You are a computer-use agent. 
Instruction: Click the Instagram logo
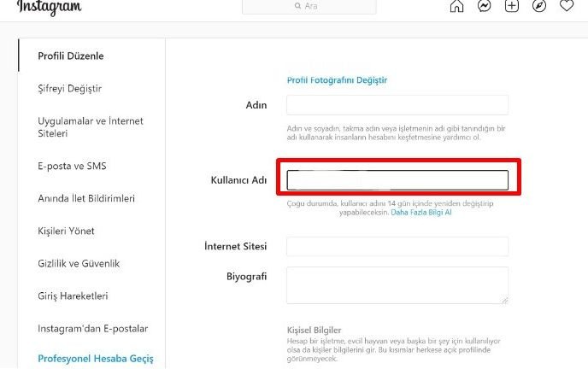49,7
